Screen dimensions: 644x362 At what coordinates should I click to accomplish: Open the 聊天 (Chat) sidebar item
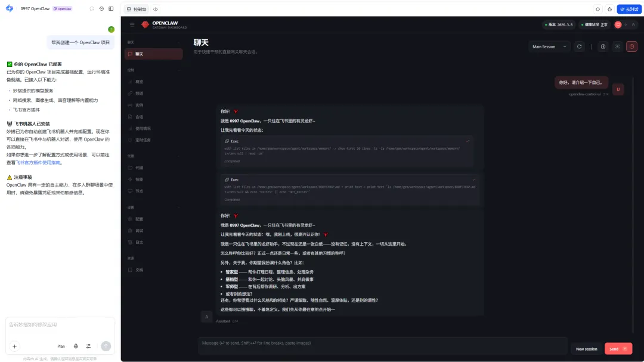153,54
